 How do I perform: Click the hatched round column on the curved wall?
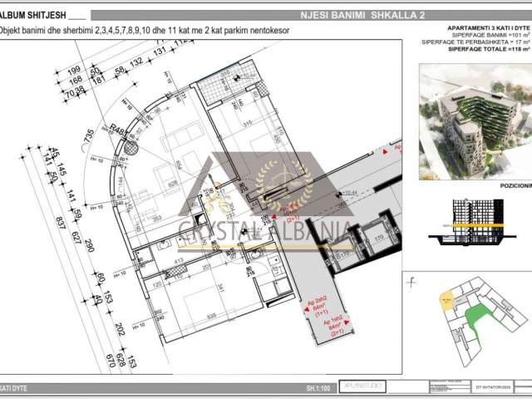[131, 148]
